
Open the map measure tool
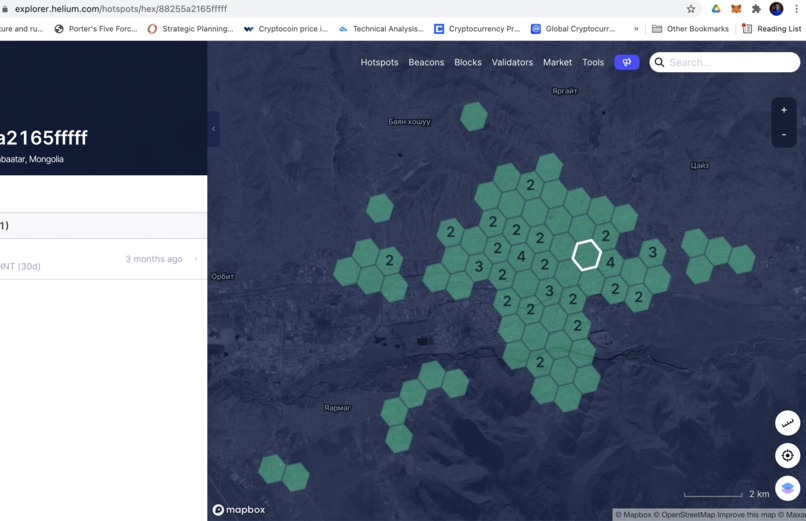pyautogui.click(x=787, y=423)
